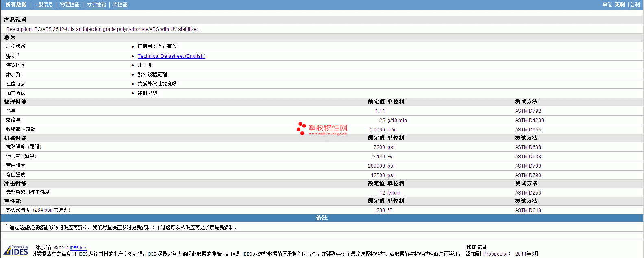Select the 悬壁梁缺口冲击强度 row label

[x=28, y=192]
